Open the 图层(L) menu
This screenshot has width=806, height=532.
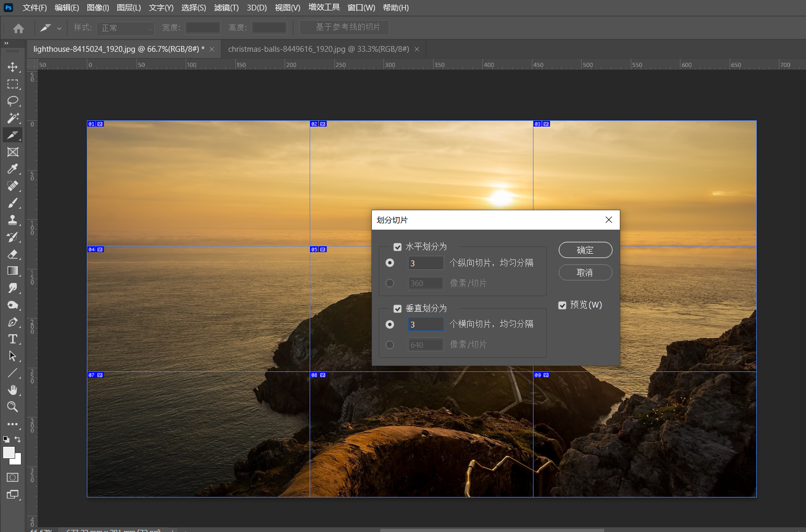click(x=129, y=8)
